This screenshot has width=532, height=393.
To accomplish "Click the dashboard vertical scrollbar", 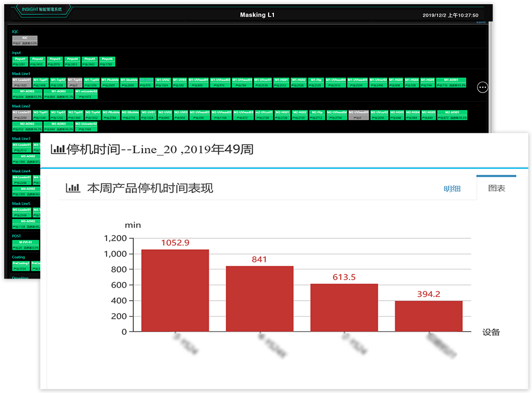I will 490,105.
